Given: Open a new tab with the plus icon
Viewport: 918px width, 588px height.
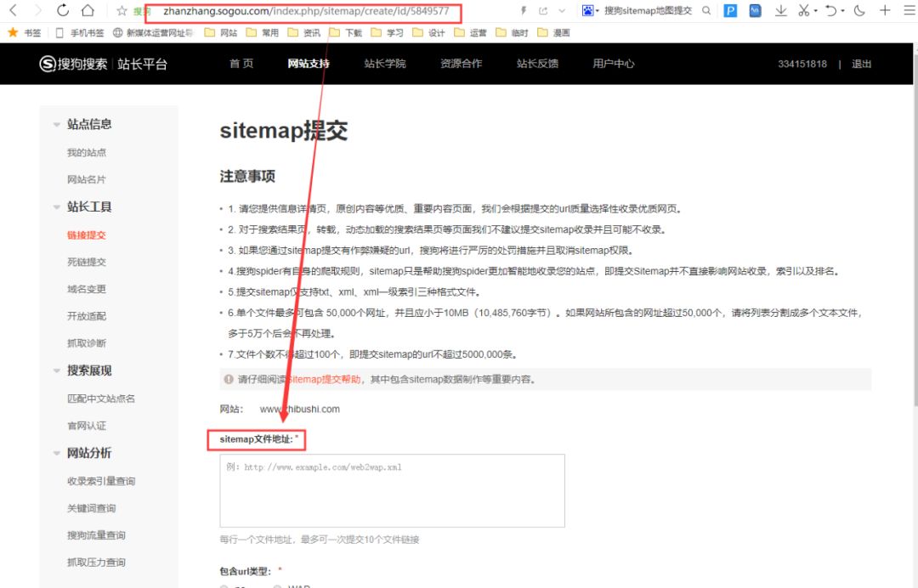Looking at the screenshot, I should coord(885,10).
